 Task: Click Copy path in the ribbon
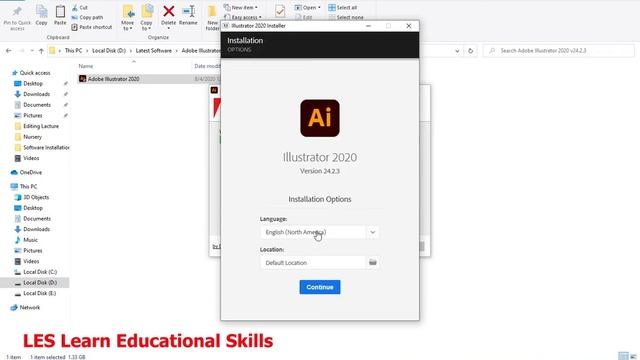click(x=87, y=17)
